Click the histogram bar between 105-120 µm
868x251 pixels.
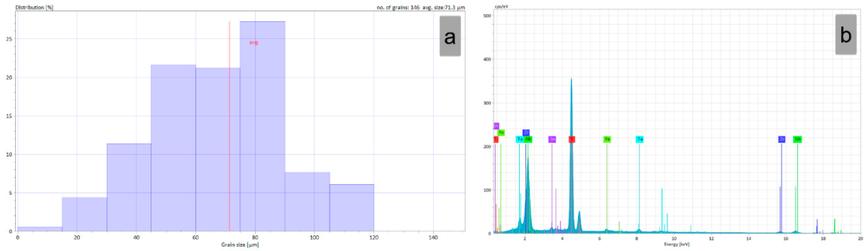[352, 208]
